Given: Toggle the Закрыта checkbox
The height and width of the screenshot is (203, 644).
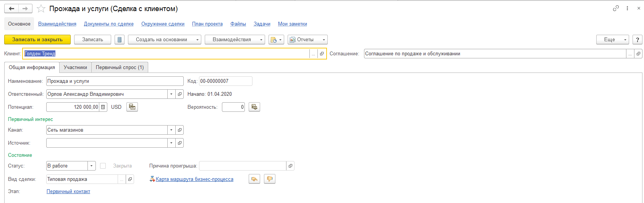Looking at the screenshot, I should (x=103, y=166).
